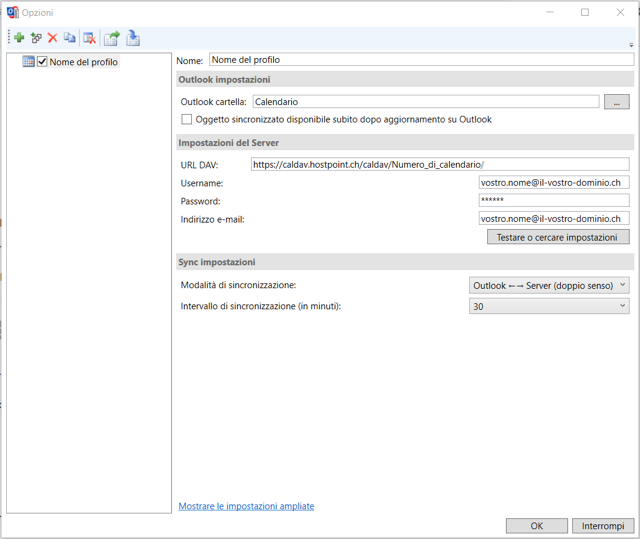This screenshot has width=640, height=539.
Task: Click the Opzioni window app icon
Action: point(13,12)
